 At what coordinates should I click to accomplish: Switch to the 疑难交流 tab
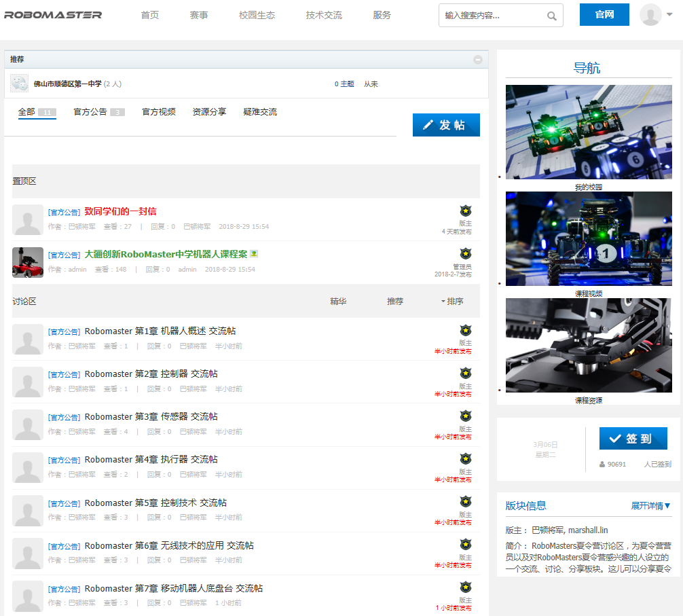point(260,112)
